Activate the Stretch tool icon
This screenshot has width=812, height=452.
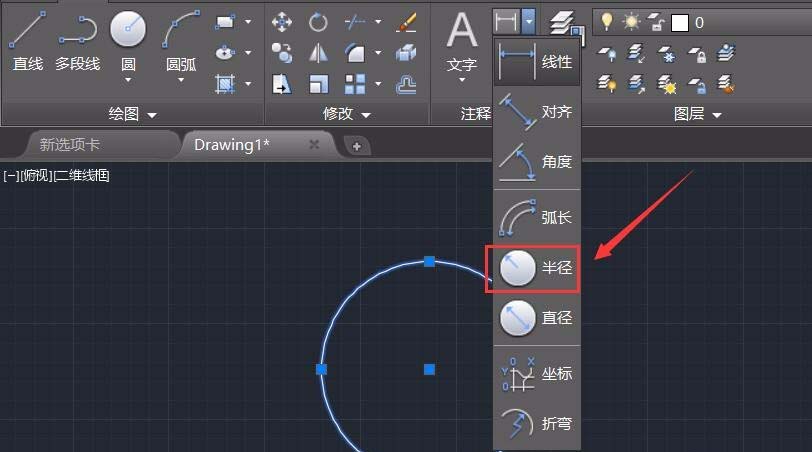[x=282, y=84]
